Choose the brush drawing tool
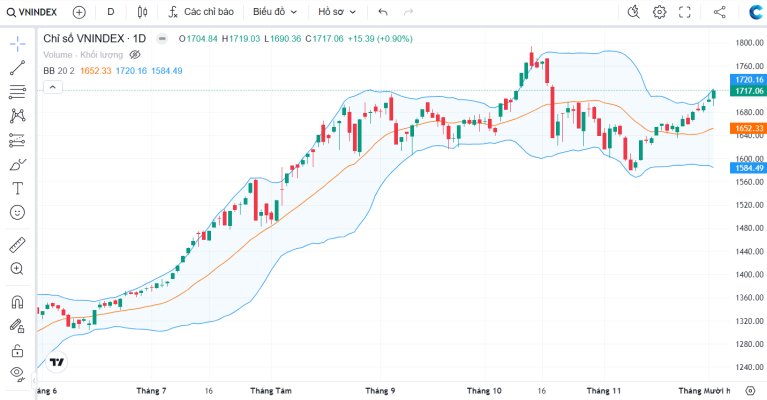 point(17,164)
